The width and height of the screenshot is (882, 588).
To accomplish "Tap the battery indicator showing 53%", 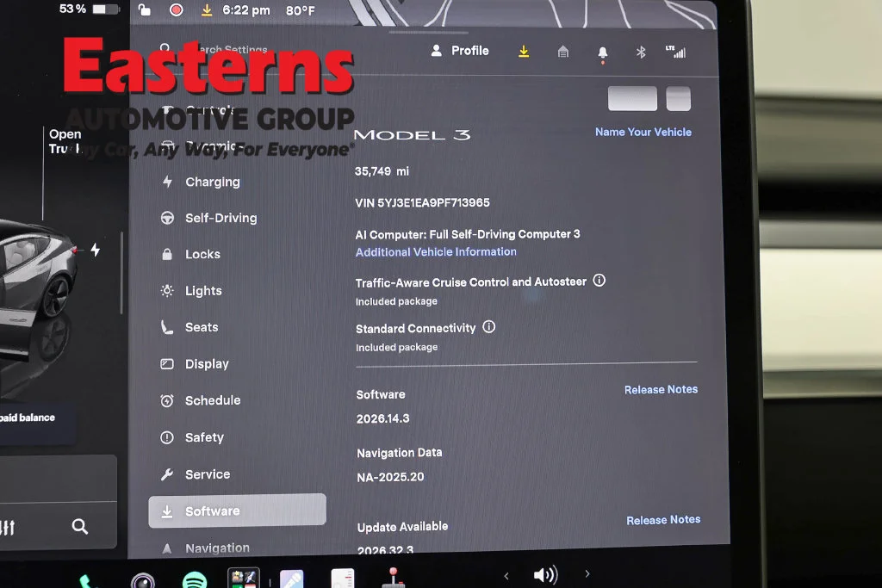I will pos(90,9).
